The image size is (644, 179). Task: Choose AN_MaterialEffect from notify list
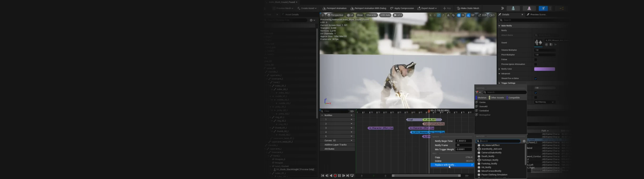(490, 145)
